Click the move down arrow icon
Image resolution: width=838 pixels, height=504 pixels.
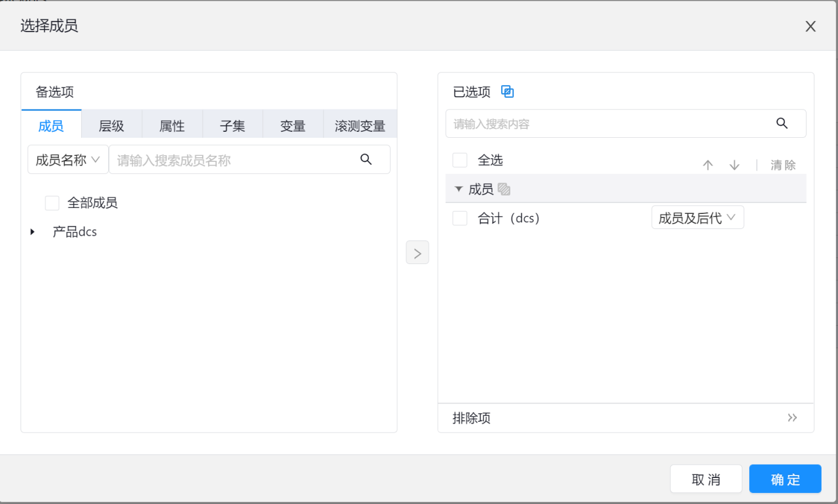(735, 166)
